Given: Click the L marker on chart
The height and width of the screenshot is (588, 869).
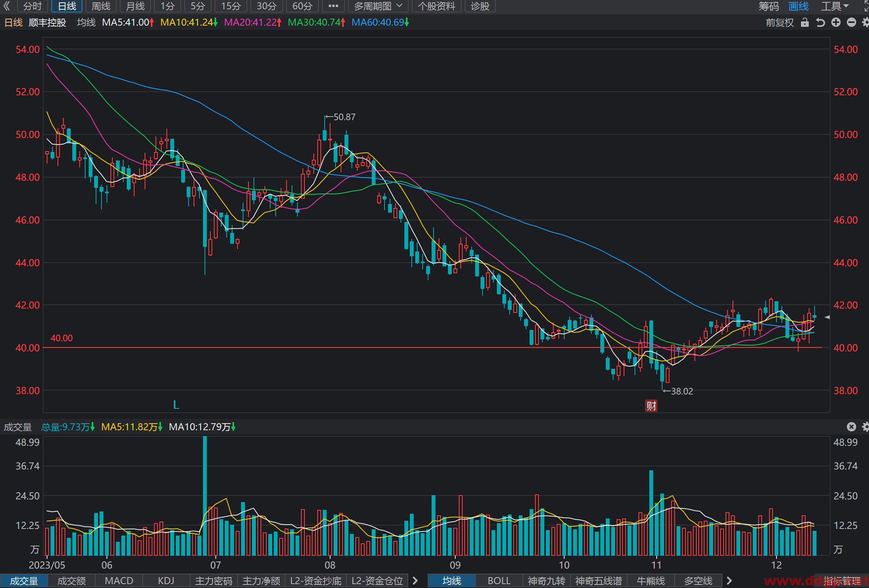Looking at the screenshot, I should [176, 405].
